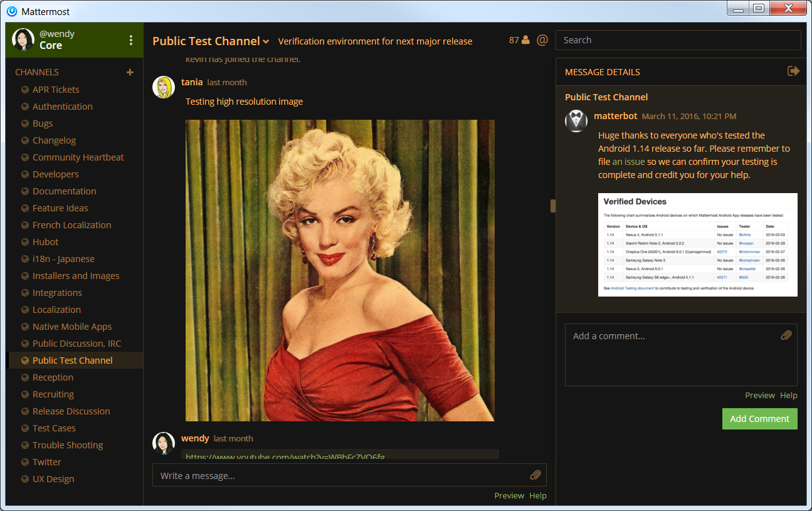812x511 pixels.
Task: Click the CHANNELS section header
Action: point(37,72)
